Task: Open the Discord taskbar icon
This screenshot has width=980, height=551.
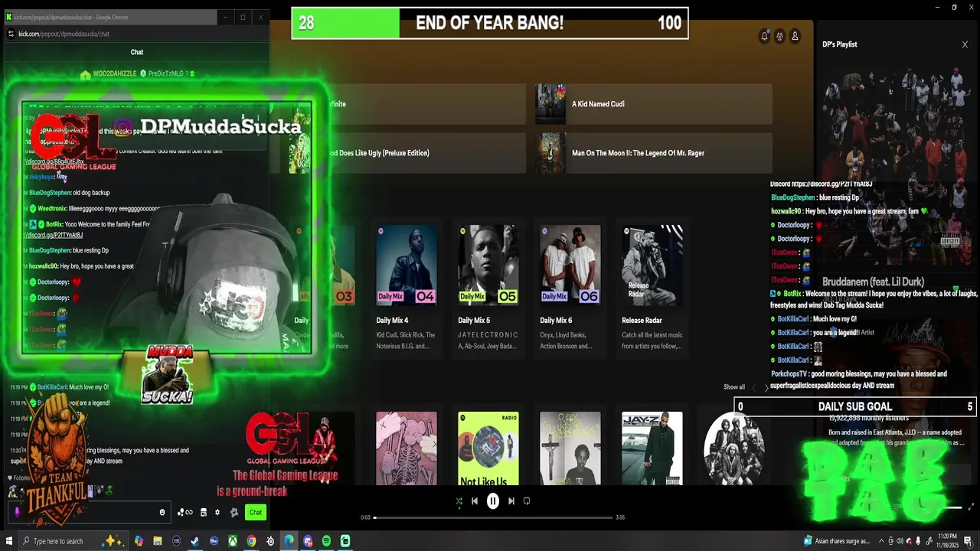Action: 308,541
